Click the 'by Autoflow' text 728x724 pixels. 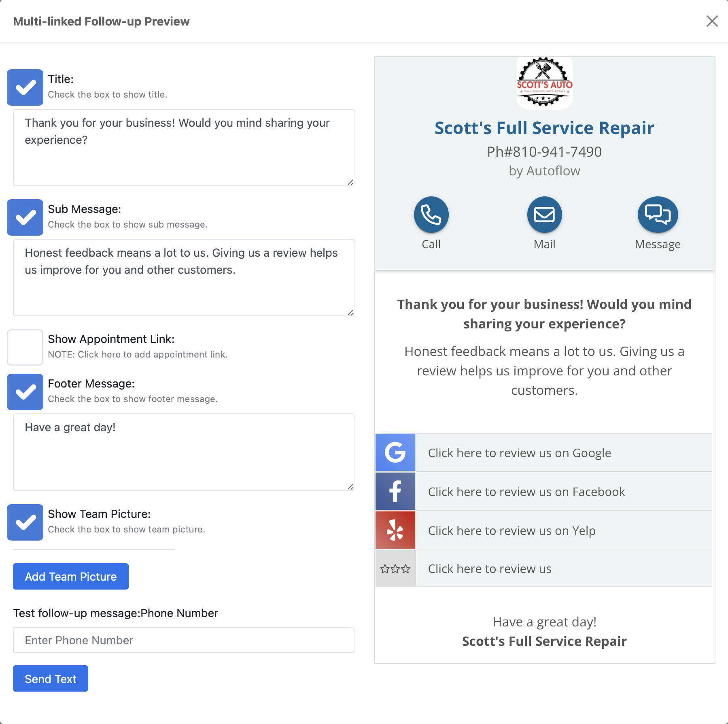(x=544, y=171)
